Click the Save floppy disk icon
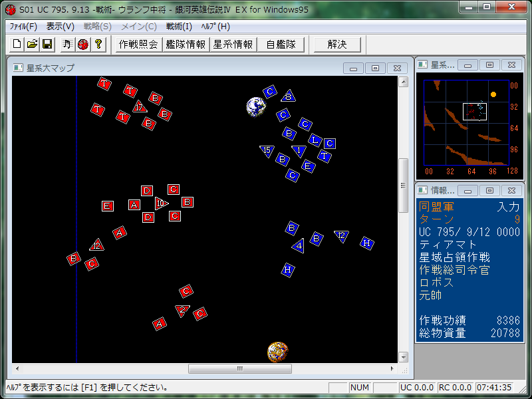The width and height of the screenshot is (532, 399). [47, 44]
